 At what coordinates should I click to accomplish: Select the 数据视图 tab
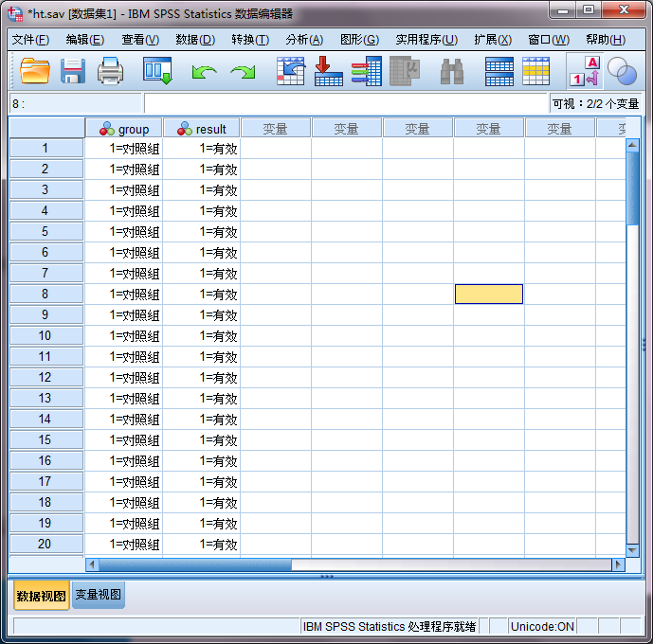click(42, 596)
